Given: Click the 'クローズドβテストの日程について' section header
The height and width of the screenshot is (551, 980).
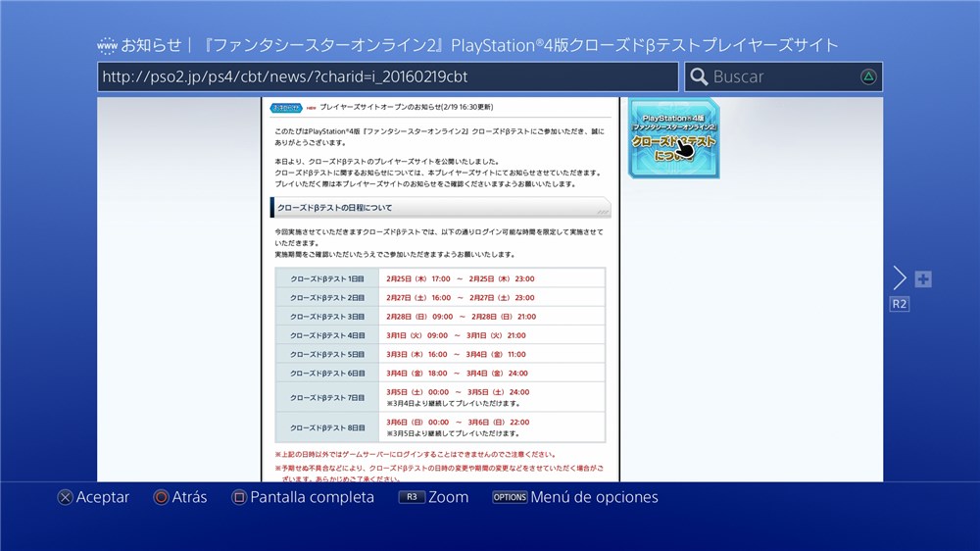Looking at the screenshot, I should point(441,208).
